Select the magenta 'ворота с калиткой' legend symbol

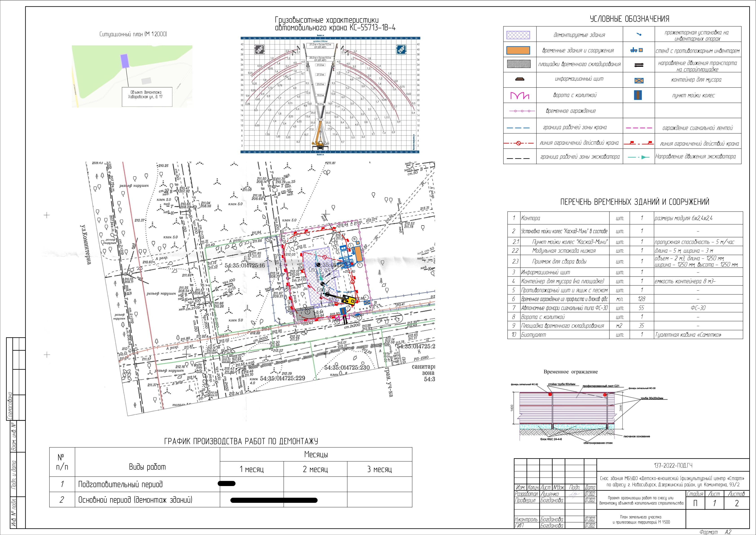tap(519, 95)
